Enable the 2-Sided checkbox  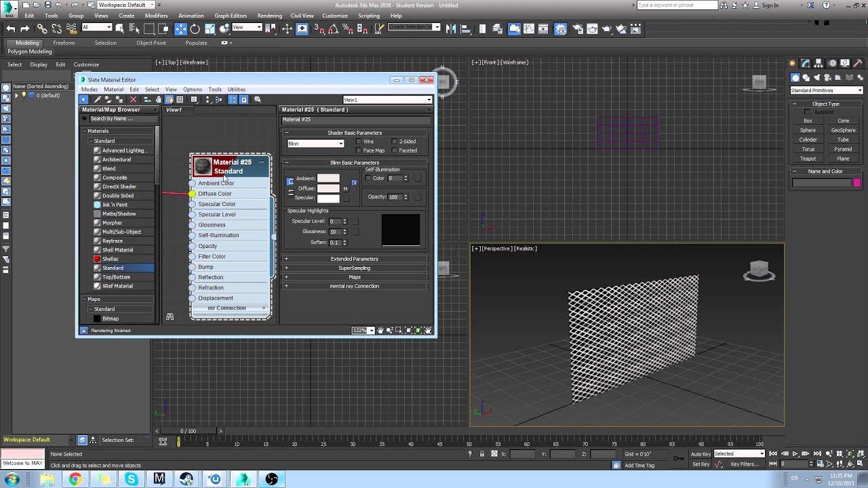point(395,142)
